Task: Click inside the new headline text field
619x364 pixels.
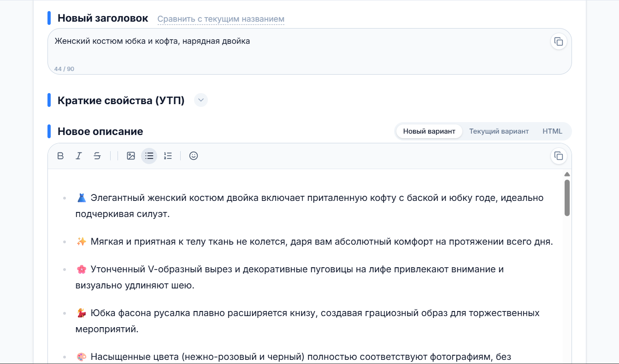Action: click(310, 52)
